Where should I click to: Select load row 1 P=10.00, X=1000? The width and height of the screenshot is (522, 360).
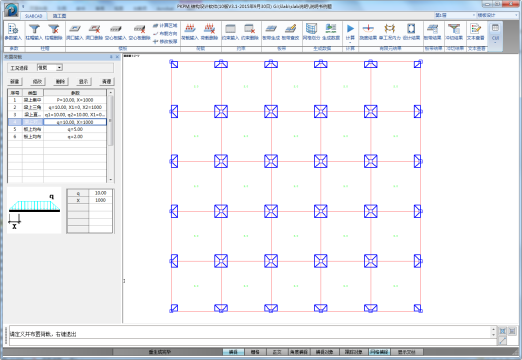(x=57, y=100)
